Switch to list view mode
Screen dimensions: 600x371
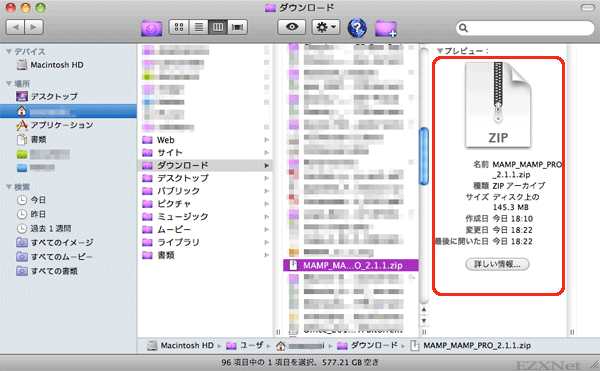pos(199,27)
